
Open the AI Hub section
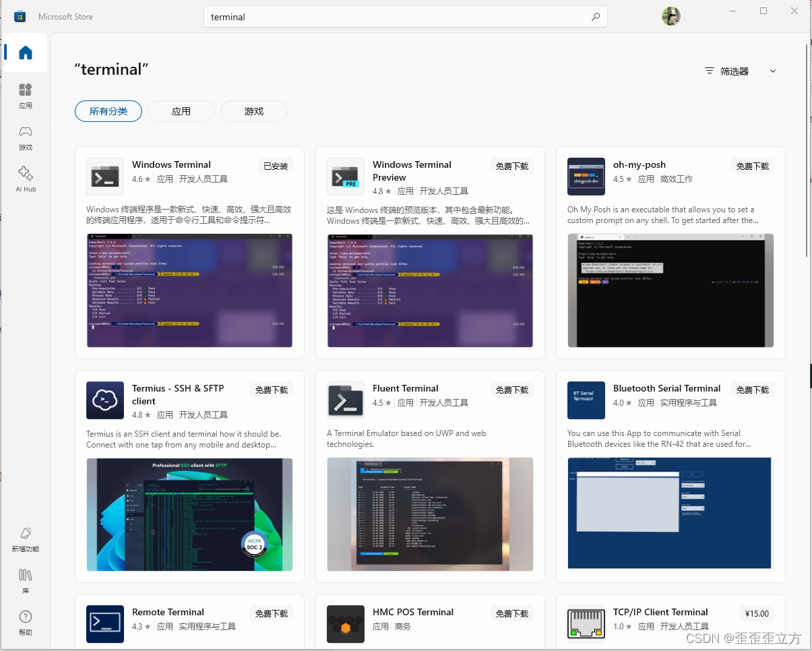25,178
